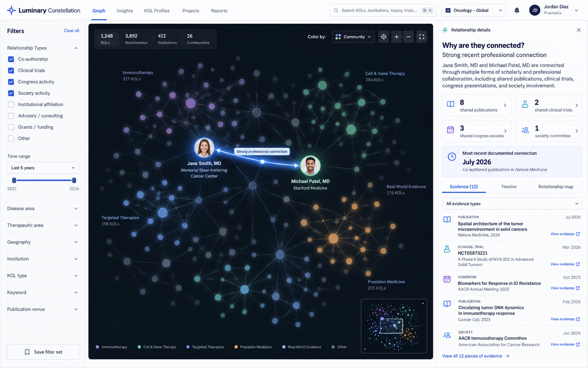This screenshot has height=368, width=588.
Task: Zoom out of the graph
Action: point(409,37)
